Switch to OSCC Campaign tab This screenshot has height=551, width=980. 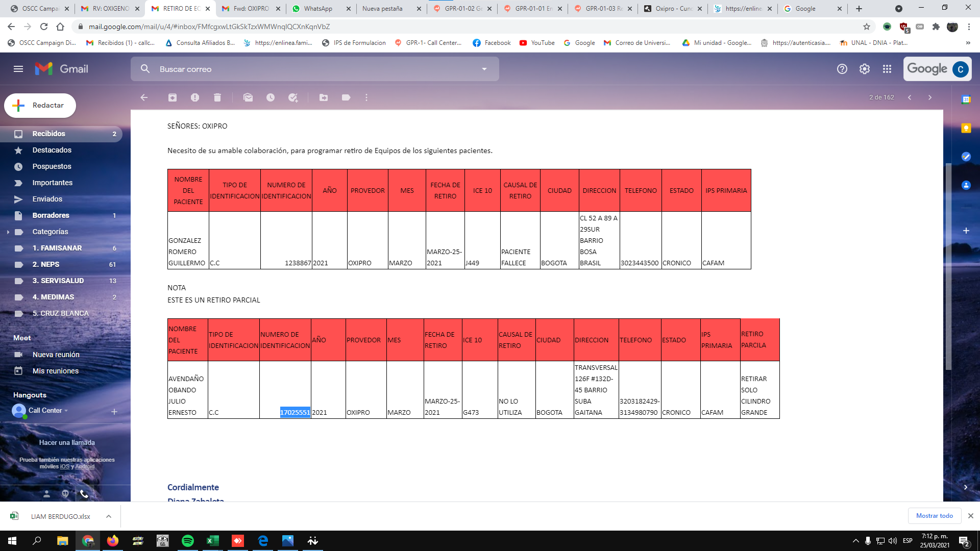coord(40,9)
